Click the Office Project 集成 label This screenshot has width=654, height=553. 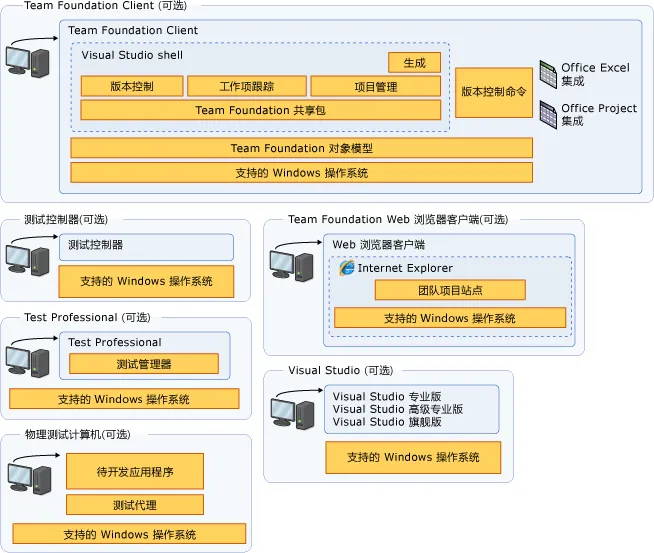click(x=599, y=114)
